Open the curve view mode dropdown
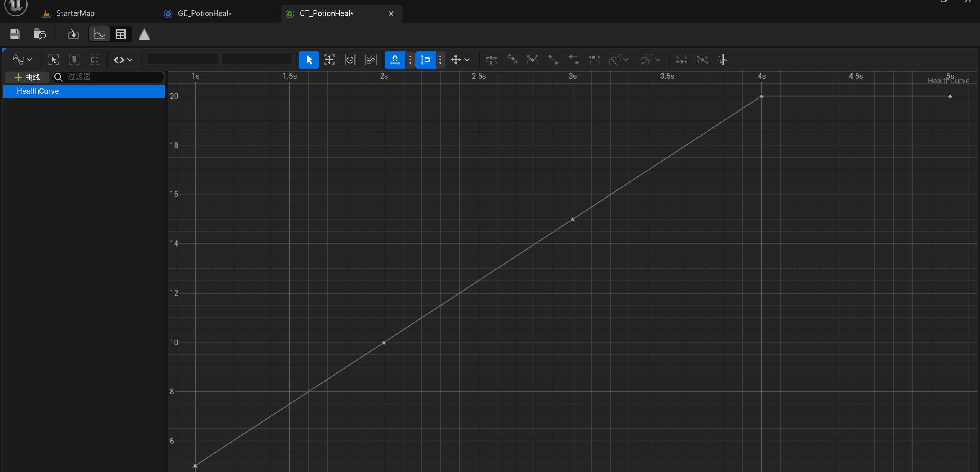Viewport: 980px width, 472px height. 22,60
